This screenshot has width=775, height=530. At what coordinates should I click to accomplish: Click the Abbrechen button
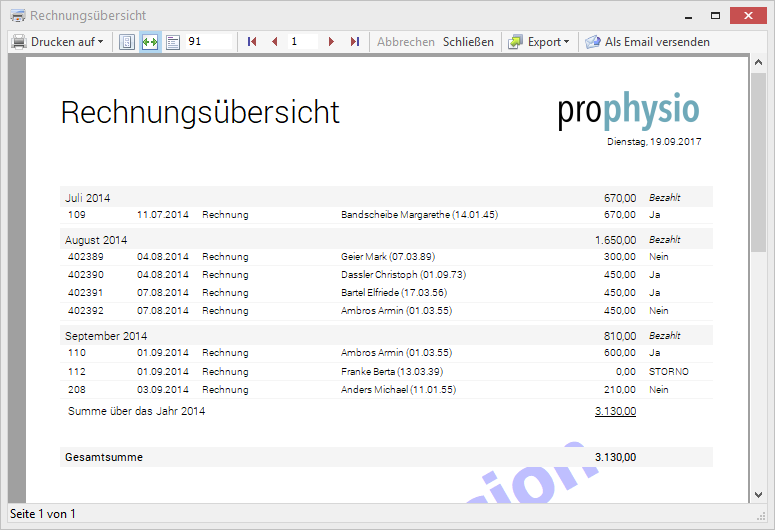(x=405, y=42)
